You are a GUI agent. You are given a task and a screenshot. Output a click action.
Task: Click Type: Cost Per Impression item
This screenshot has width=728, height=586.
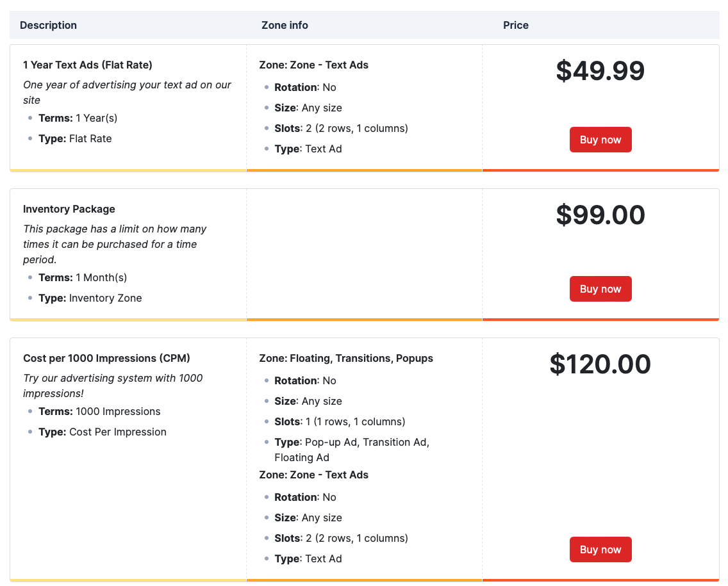coord(102,432)
